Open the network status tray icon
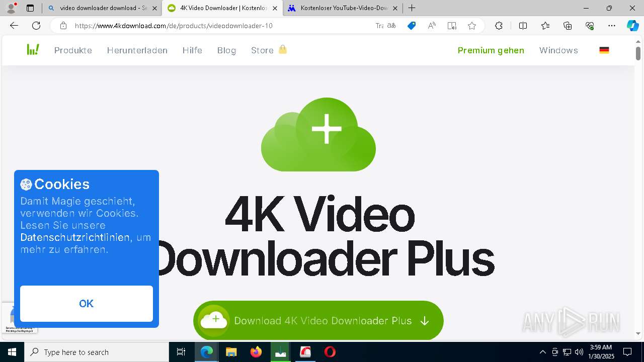644x362 pixels. [x=567, y=352]
